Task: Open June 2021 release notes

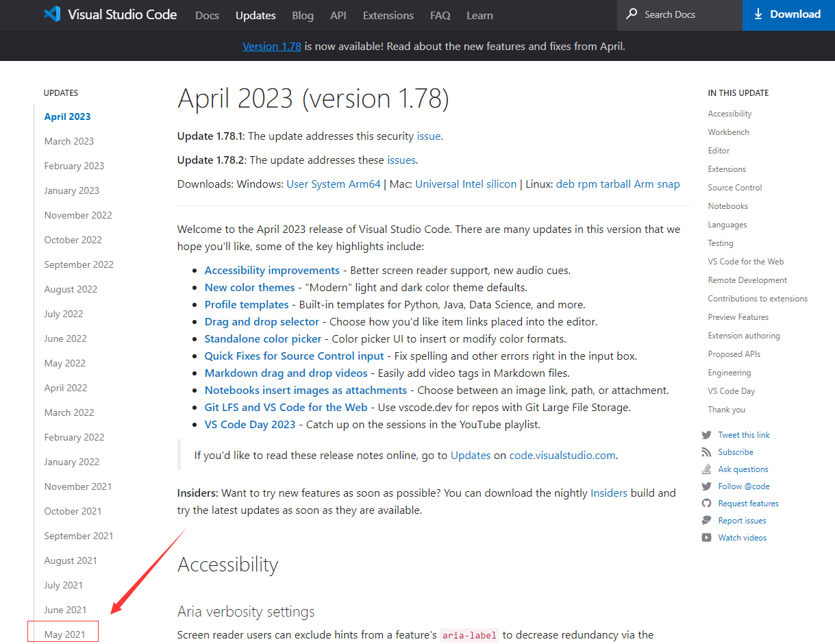Action: (65, 610)
